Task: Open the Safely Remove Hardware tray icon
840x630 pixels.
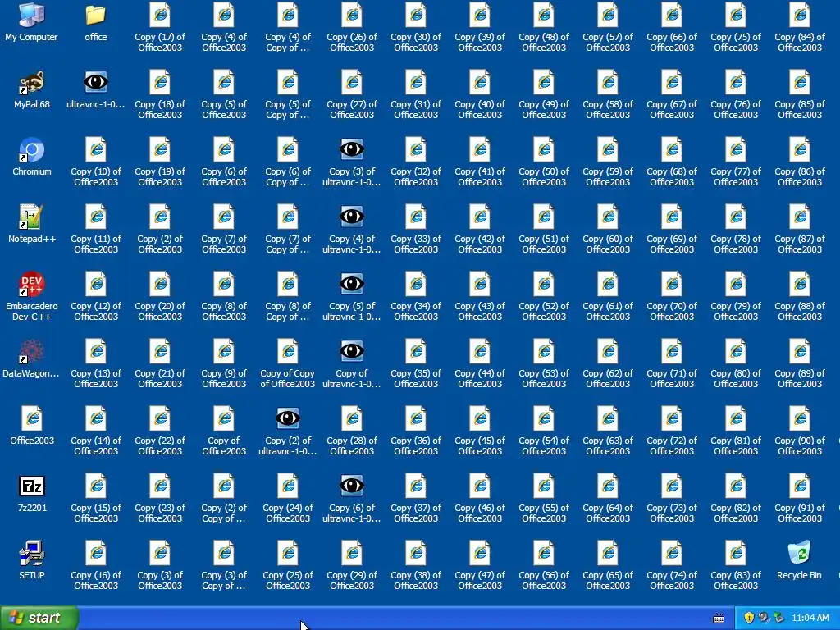Action: 778,619
